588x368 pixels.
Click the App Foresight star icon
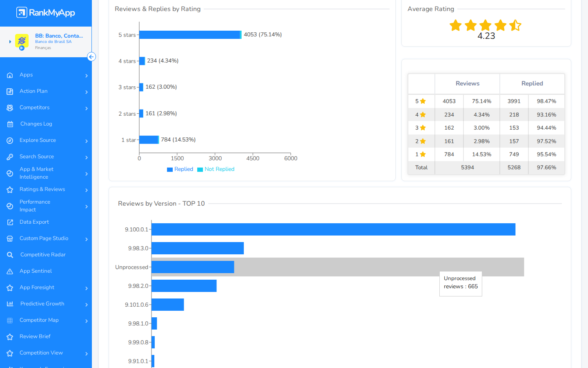click(x=10, y=288)
